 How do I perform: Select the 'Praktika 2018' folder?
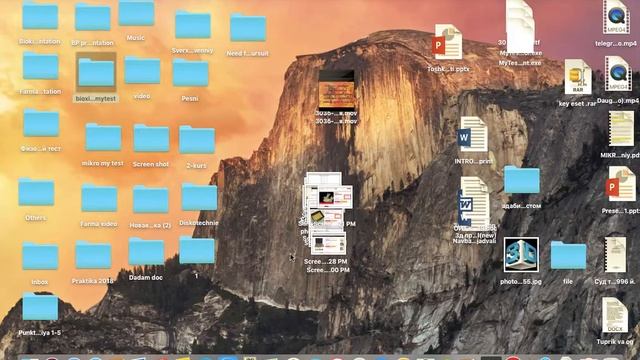pyautogui.click(x=93, y=256)
